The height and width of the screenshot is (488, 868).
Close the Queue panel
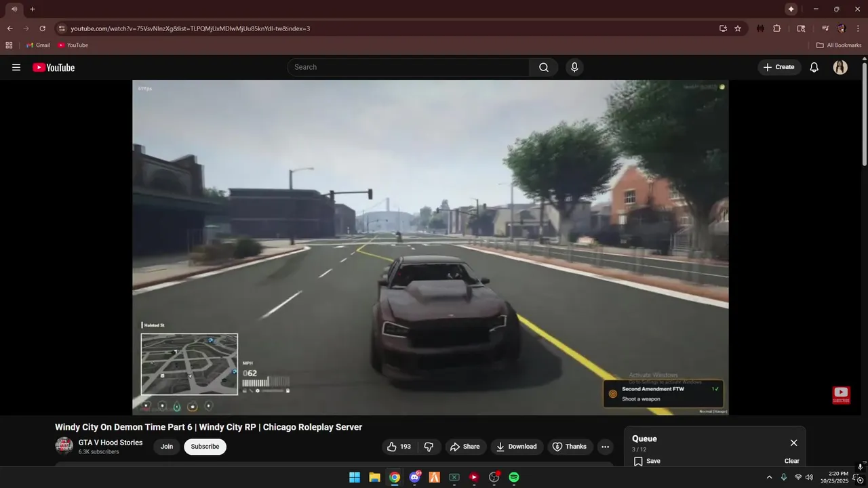coord(793,443)
